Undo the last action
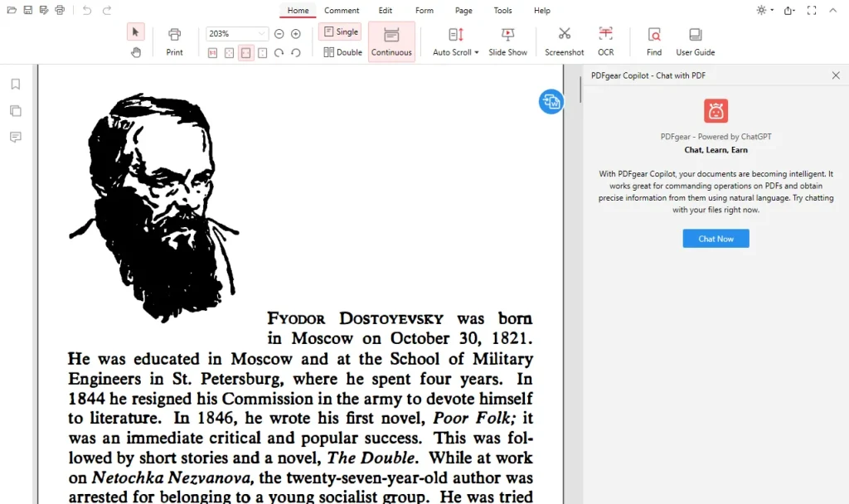Screen dimensions: 849x504 pyautogui.click(x=86, y=10)
